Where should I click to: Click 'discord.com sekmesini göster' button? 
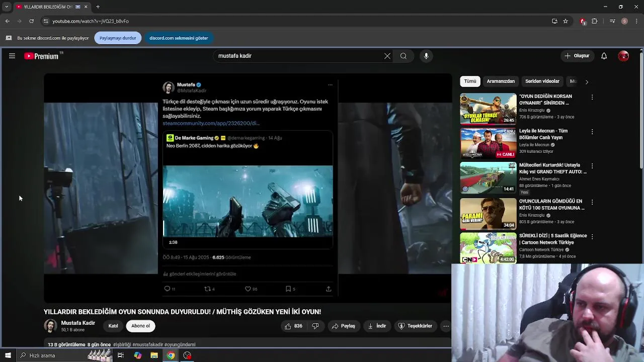click(179, 38)
